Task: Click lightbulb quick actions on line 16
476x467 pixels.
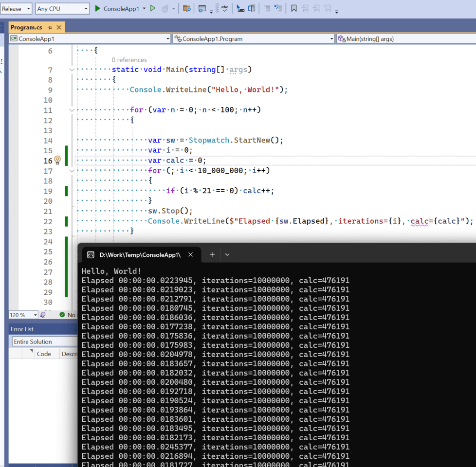Action: [57, 160]
